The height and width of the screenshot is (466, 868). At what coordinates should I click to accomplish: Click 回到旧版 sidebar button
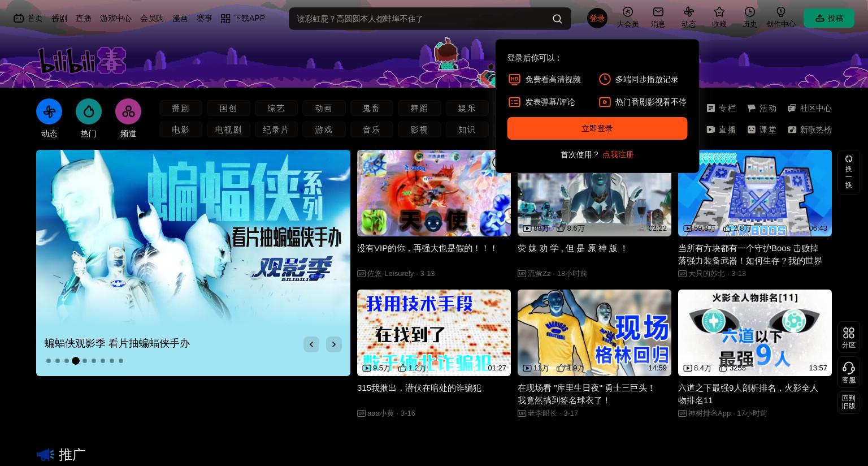tap(849, 402)
